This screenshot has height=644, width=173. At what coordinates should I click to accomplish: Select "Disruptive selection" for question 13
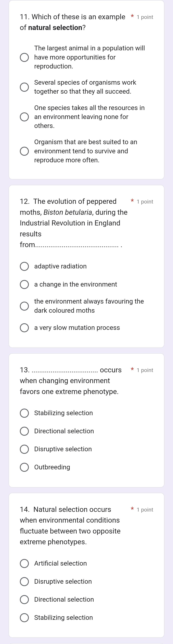pyautogui.click(x=25, y=449)
